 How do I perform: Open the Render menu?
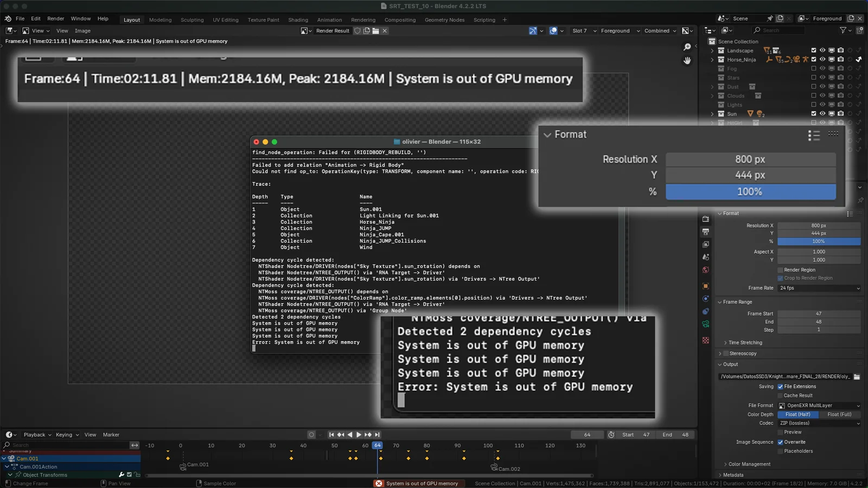(55, 18)
